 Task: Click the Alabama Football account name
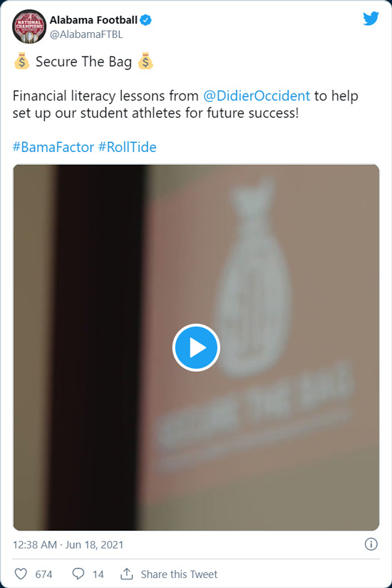93,20
